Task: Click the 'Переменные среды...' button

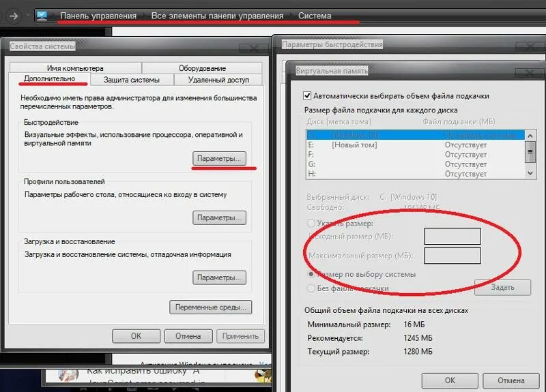Action: coord(210,307)
